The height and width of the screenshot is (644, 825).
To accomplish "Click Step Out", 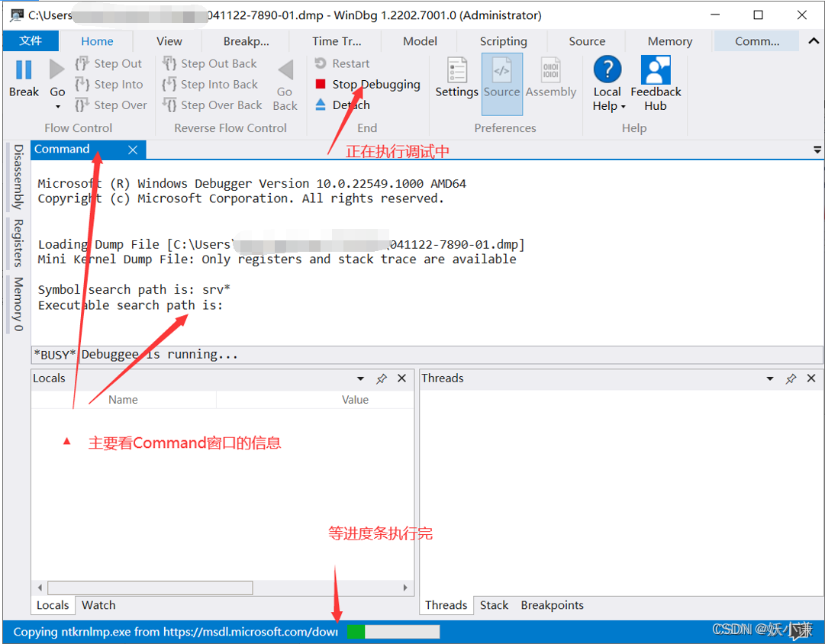I will (108, 63).
